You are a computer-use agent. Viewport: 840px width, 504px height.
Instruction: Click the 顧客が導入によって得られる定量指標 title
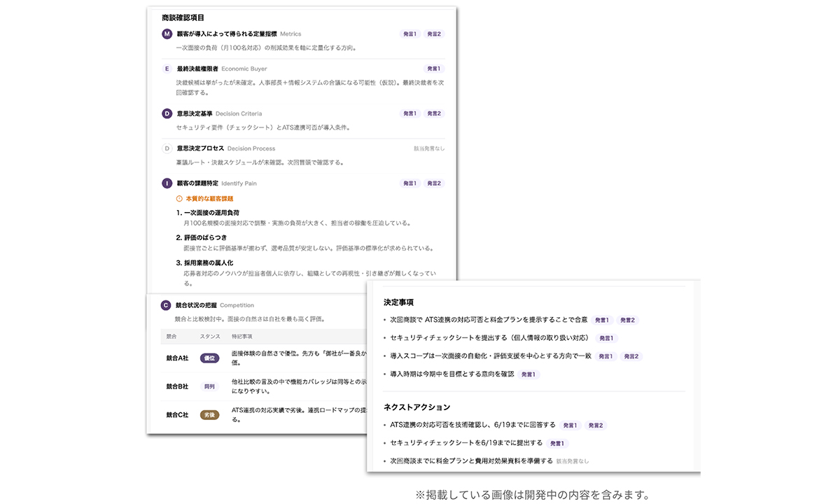pyautogui.click(x=226, y=34)
